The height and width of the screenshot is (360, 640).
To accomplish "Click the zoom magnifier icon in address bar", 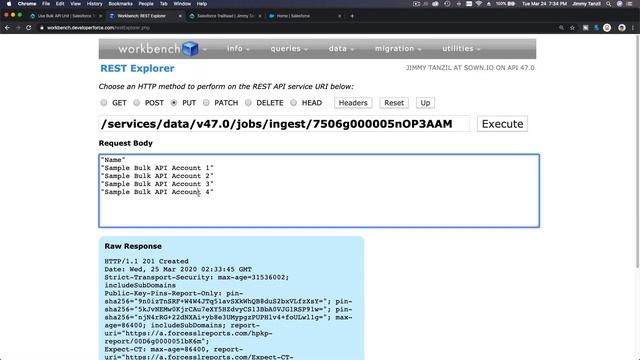I will 562,28.
